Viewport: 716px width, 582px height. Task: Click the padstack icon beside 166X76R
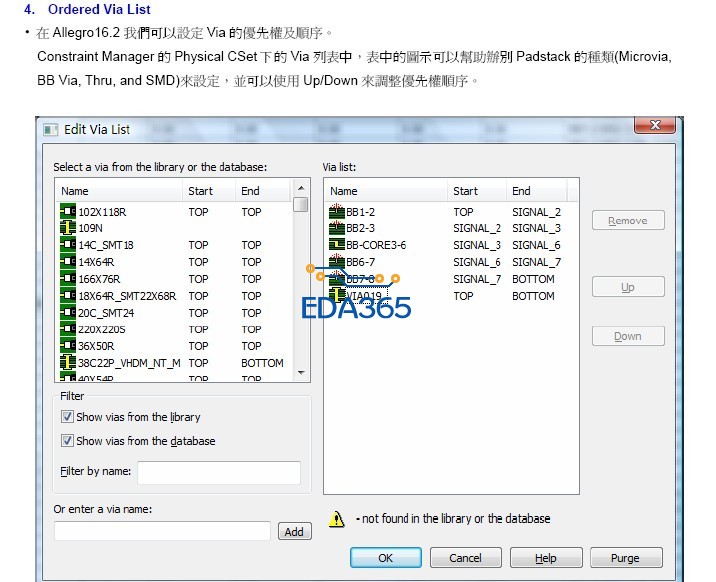(68, 278)
